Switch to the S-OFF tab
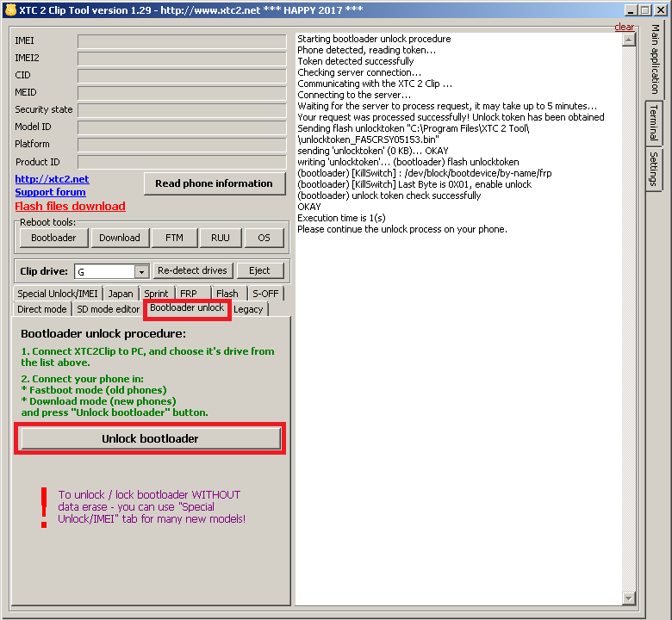This screenshot has height=620, width=672. pos(265,294)
